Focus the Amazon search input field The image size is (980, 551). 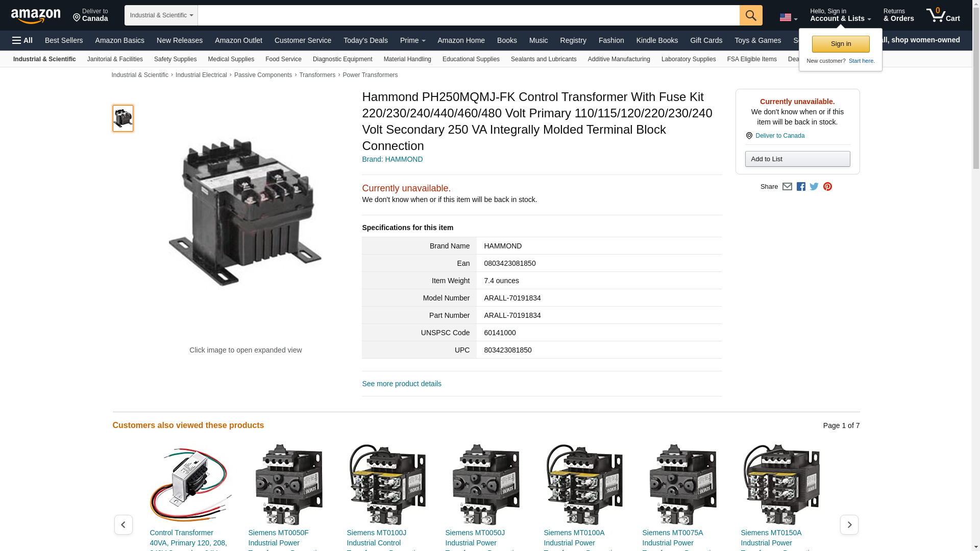[x=468, y=15]
